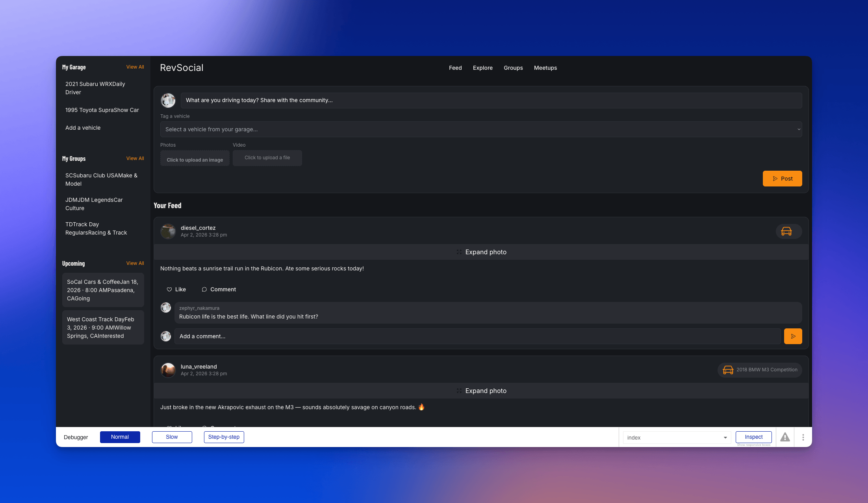Select Normal debugger mode
Image resolution: width=868 pixels, height=503 pixels.
tap(120, 437)
